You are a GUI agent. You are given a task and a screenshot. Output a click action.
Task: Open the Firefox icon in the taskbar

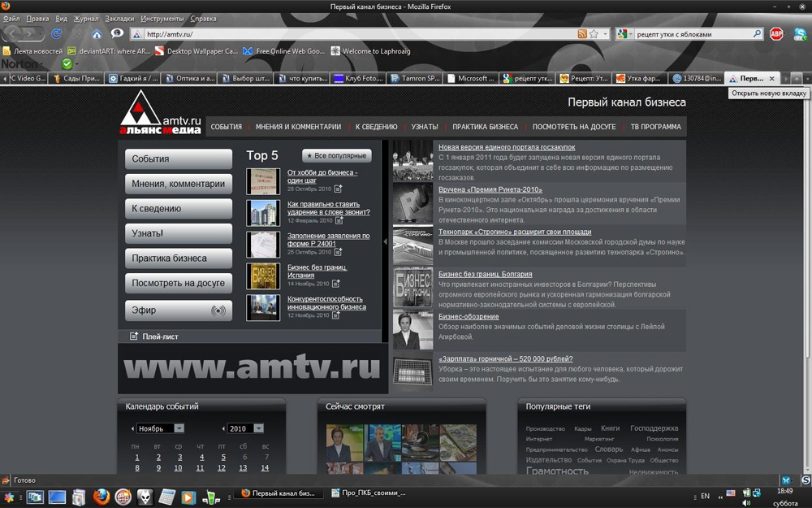point(101,496)
